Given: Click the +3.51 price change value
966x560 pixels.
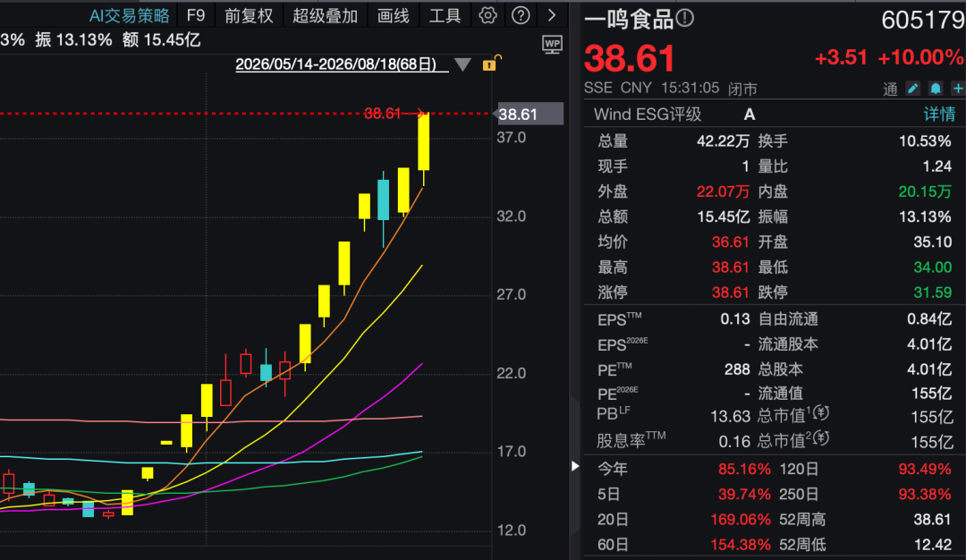Looking at the screenshot, I should 841,57.
